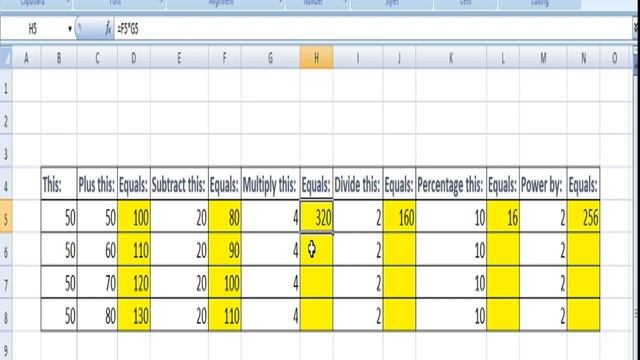Select cell E5 containing 20
This screenshot has width=640, height=360.
(179, 216)
